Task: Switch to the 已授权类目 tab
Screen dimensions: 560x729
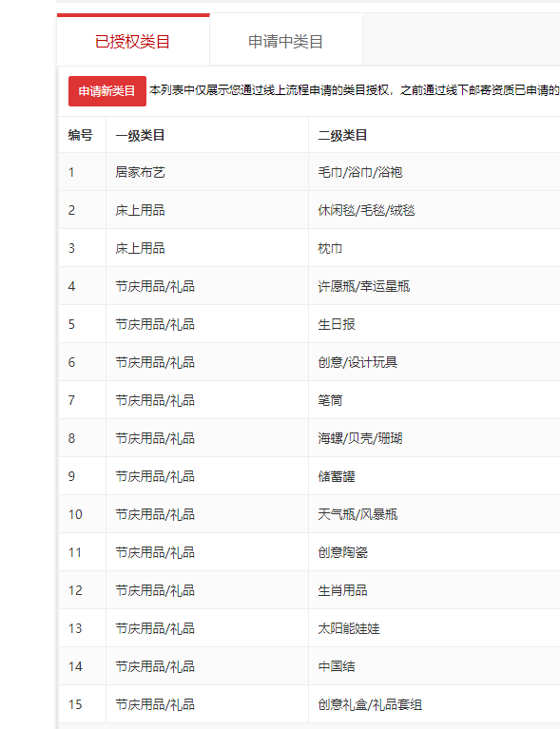Action: point(133,42)
